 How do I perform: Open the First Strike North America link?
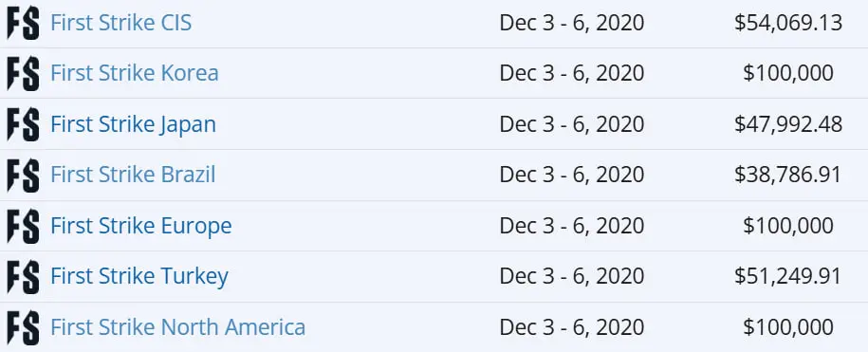177,327
